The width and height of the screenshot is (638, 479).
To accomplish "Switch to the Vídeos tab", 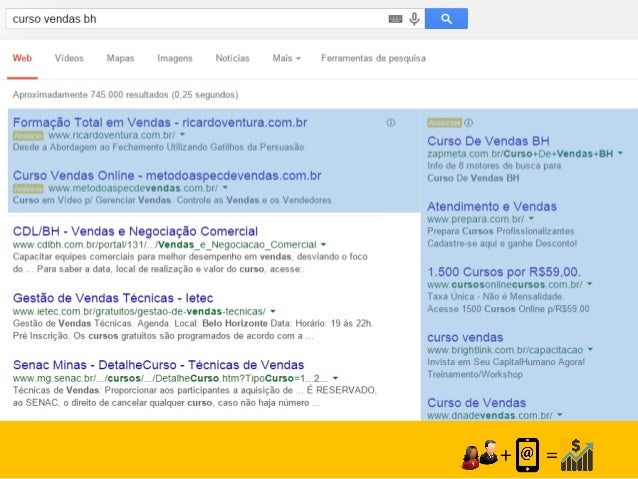I will pos(69,58).
